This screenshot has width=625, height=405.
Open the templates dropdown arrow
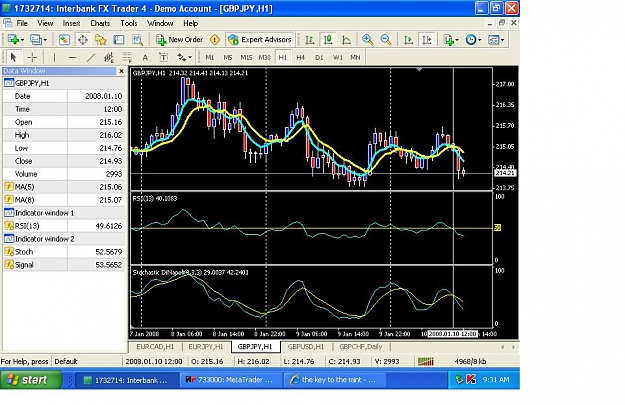click(502, 39)
